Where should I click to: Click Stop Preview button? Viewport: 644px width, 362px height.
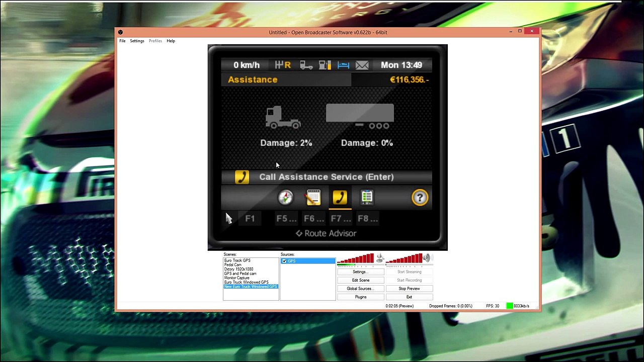(409, 289)
